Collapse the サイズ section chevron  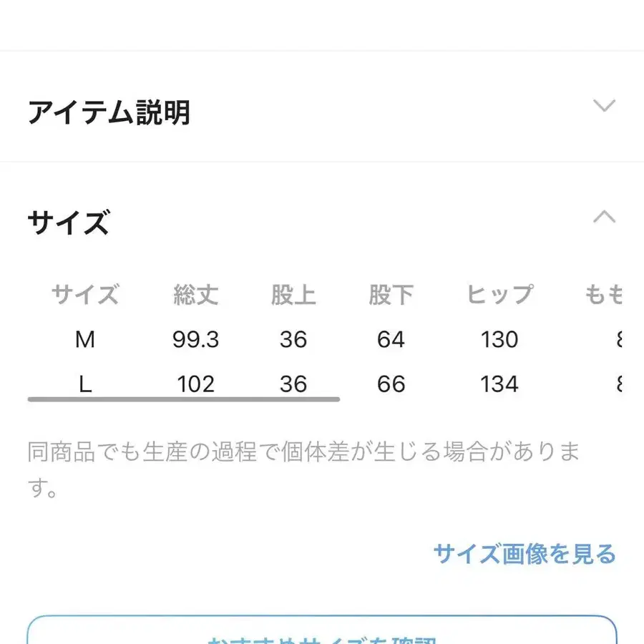tap(604, 217)
